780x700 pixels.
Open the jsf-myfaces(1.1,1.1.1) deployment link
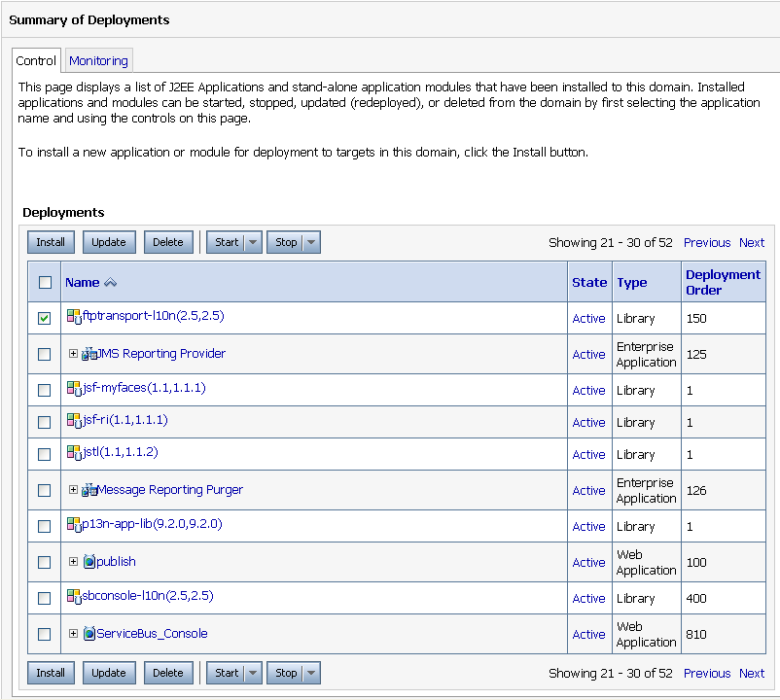[144, 388]
